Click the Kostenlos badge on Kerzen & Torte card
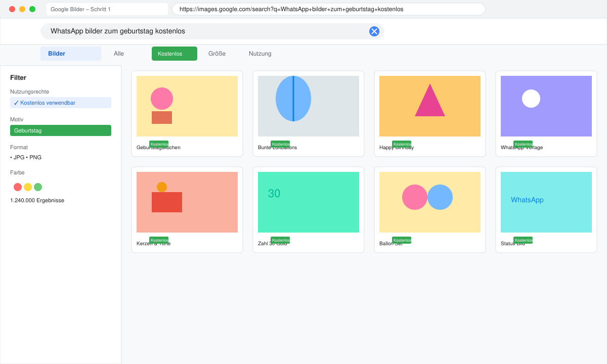 coord(159,240)
